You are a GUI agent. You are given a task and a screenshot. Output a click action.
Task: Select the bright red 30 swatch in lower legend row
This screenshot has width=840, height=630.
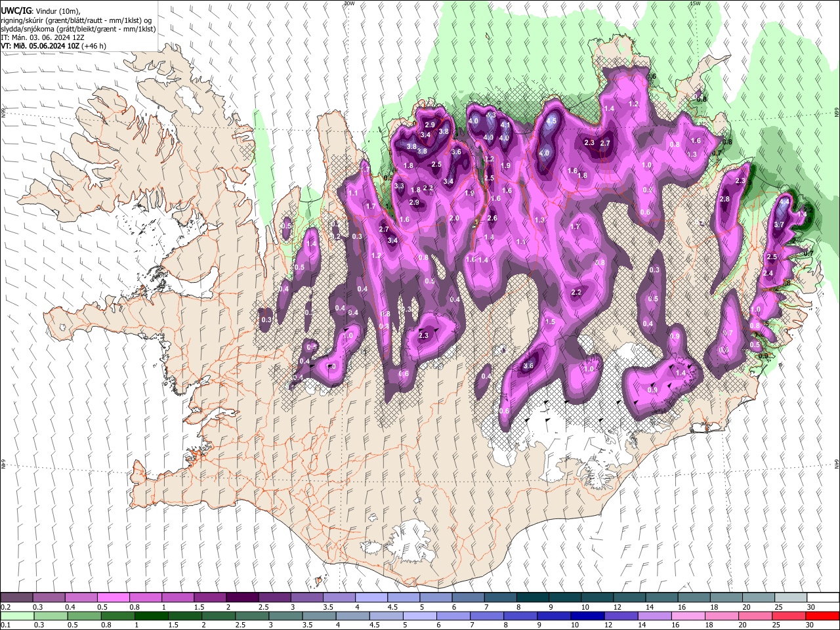pos(822,616)
